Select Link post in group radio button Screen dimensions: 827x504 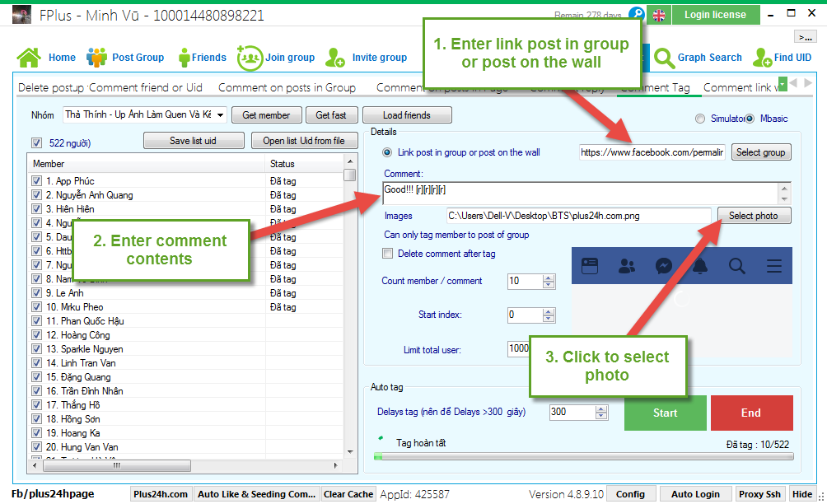point(387,152)
